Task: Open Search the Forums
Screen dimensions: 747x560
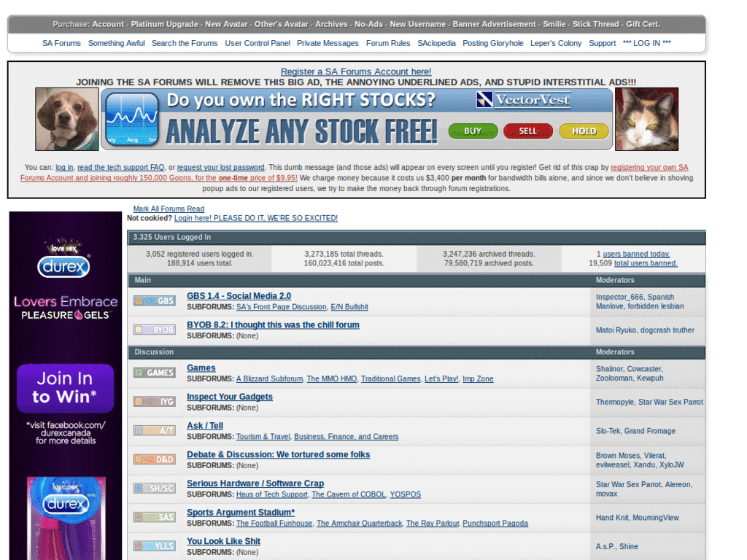Action: click(x=185, y=43)
